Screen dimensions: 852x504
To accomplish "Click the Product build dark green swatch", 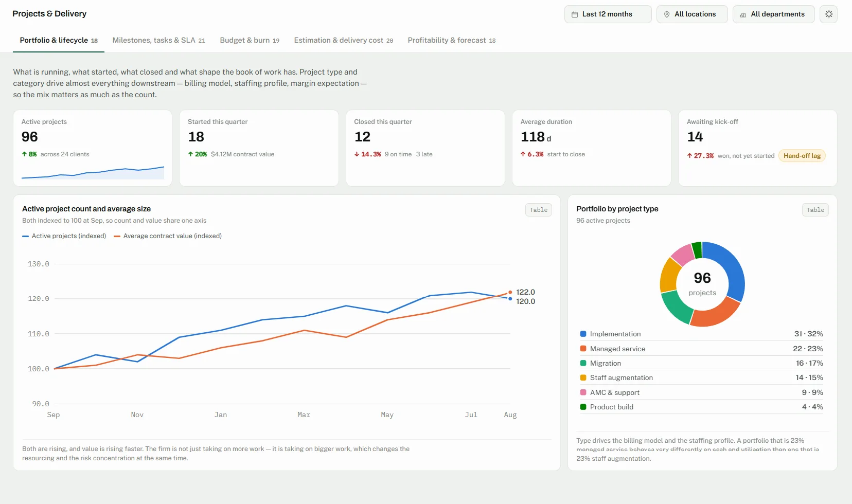I will pyautogui.click(x=583, y=407).
